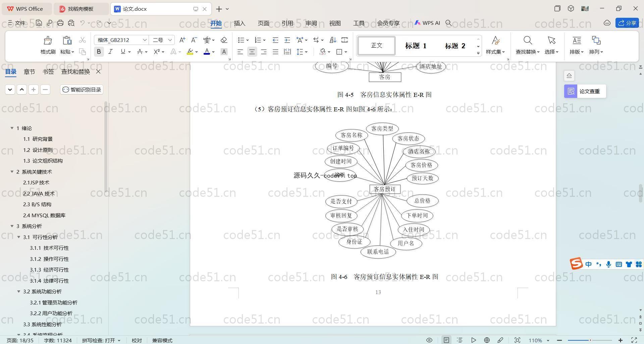Viewport: 644px width, 344px height.
Task: Open the zoom percentage dropdown
Action: tap(548, 340)
